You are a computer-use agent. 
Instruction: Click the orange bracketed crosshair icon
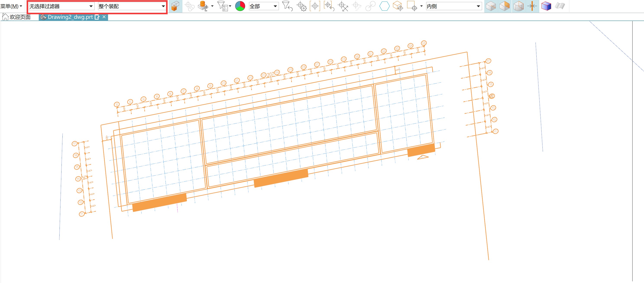[x=315, y=6]
